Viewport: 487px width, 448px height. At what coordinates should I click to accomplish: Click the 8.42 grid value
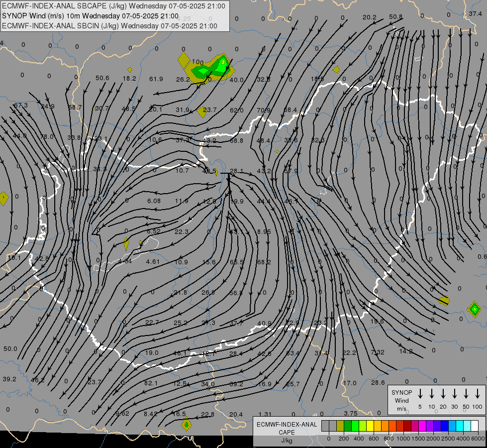tap(150, 414)
